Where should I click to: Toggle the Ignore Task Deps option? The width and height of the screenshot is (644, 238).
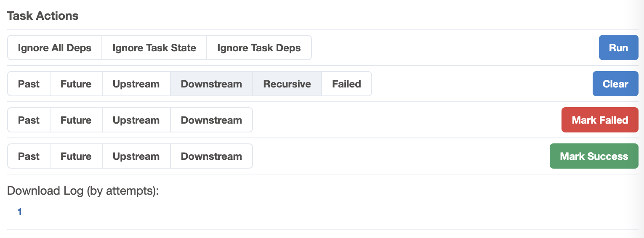pos(259,48)
